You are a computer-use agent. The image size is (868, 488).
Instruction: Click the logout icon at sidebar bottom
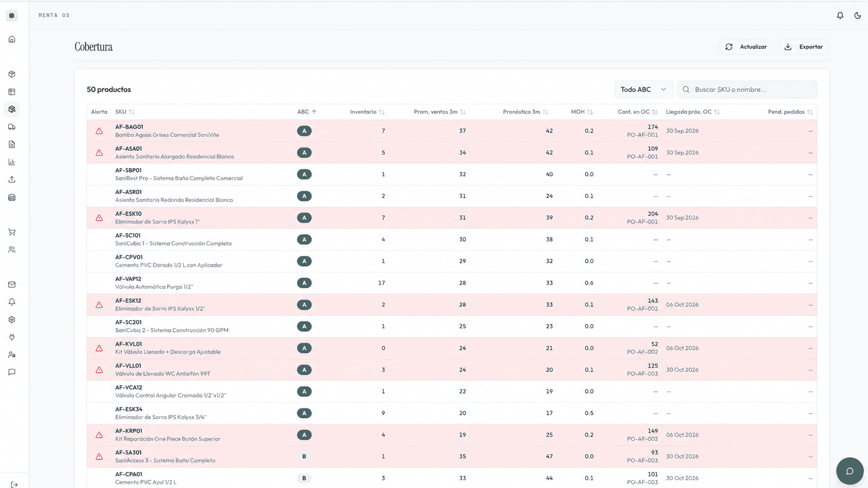coord(14,484)
